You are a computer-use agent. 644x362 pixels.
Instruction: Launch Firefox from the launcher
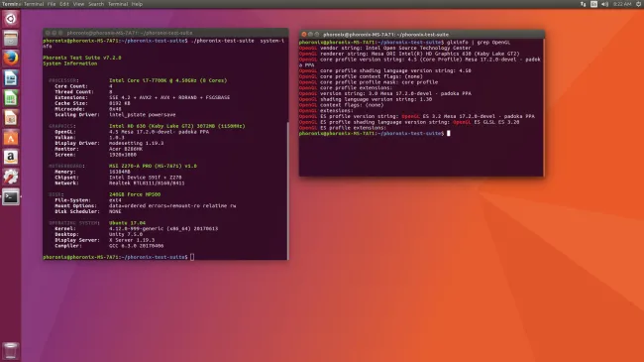(x=11, y=59)
